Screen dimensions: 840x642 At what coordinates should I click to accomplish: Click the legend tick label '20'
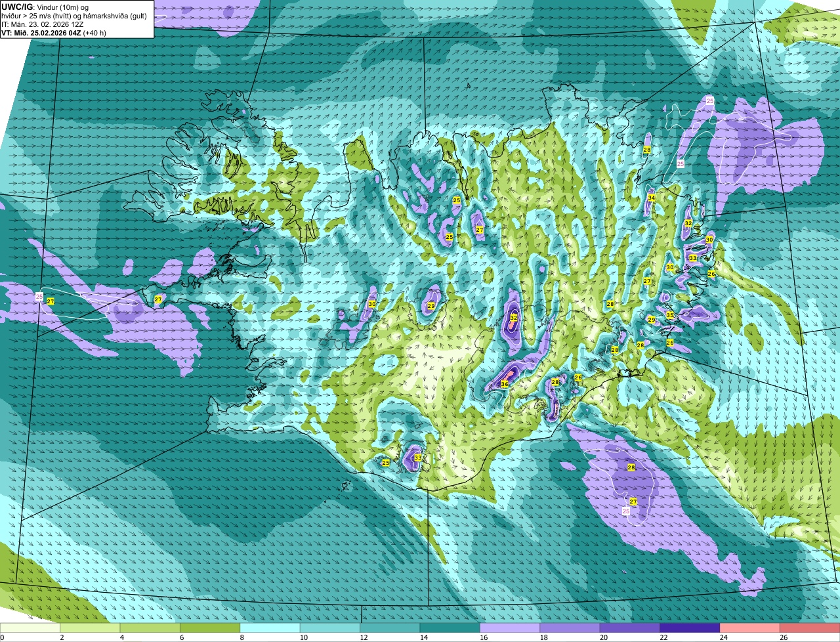click(603, 637)
